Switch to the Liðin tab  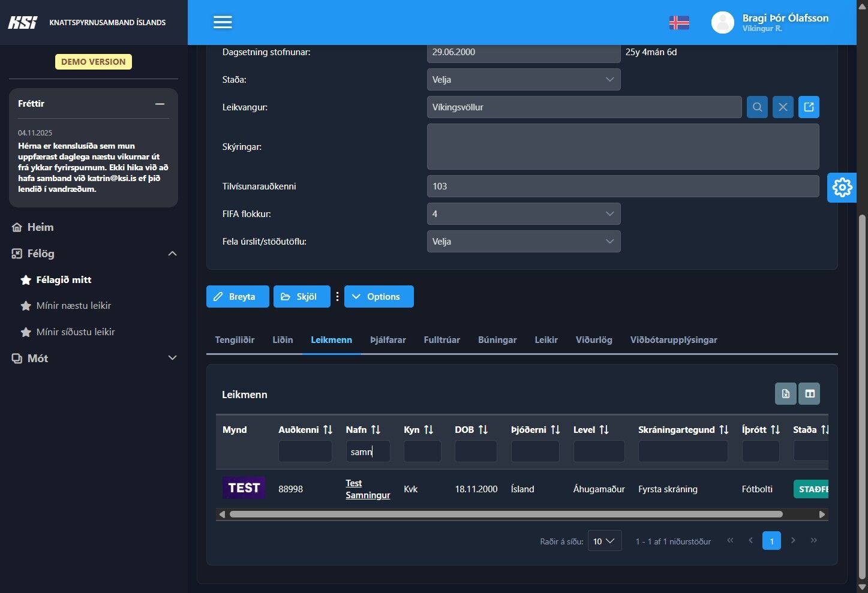[x=283, y=340]
